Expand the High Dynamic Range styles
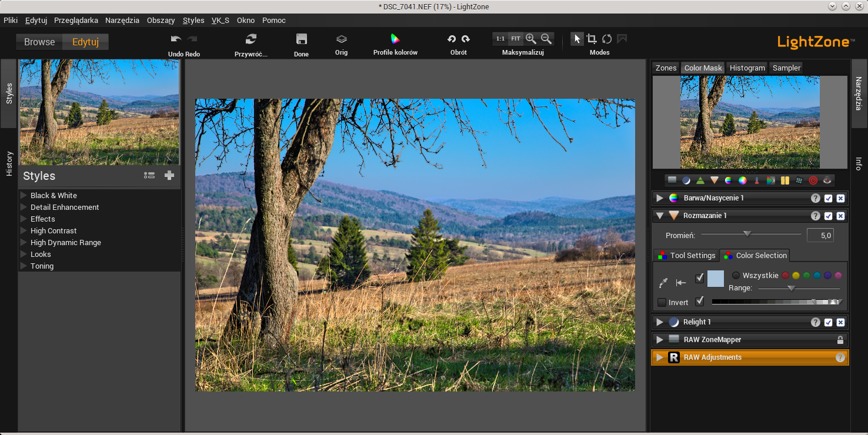868x435 pixels. (24, 242)
